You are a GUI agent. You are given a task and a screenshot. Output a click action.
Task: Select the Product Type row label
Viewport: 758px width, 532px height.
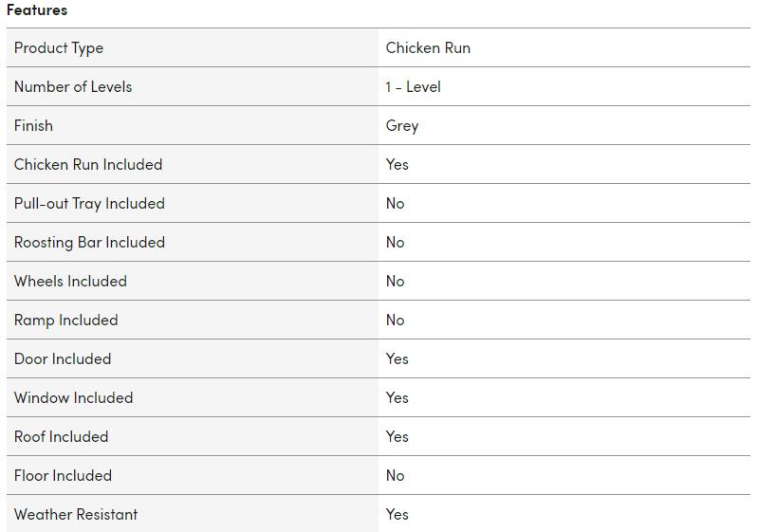pyautogui.click(x=59, y=48)
